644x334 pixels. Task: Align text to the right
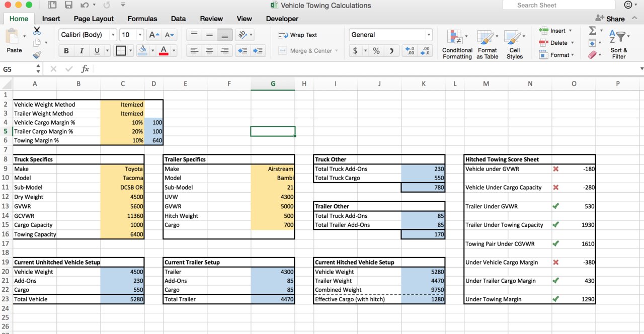(225, 51)
